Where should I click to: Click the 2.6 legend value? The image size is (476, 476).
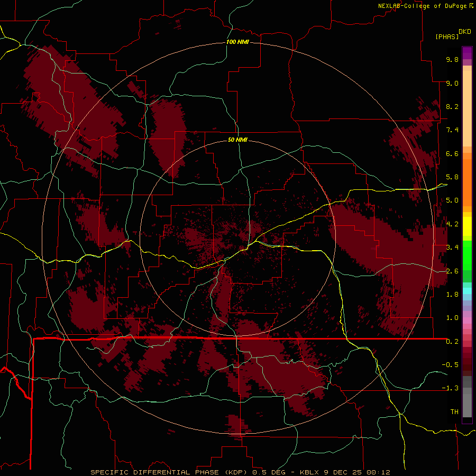tap(452, 271)
